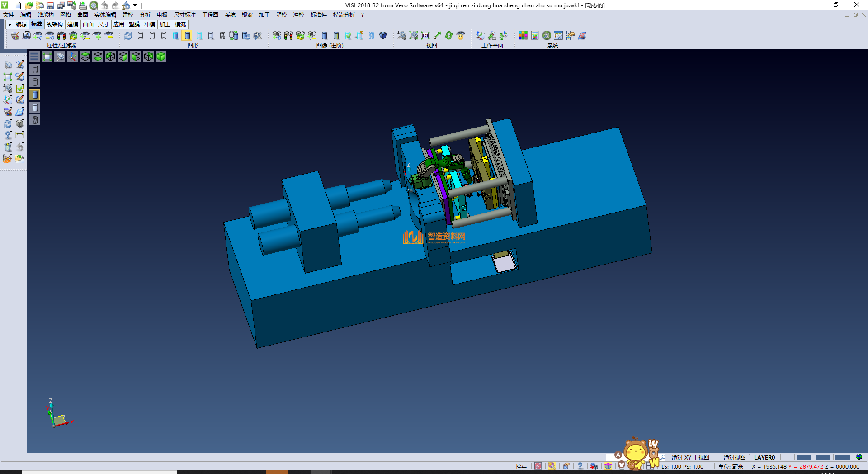Viewport: 868px width, 474px height.
Task: Expand the toolbar tab dropdown arrow
Action: pos(9,24)
